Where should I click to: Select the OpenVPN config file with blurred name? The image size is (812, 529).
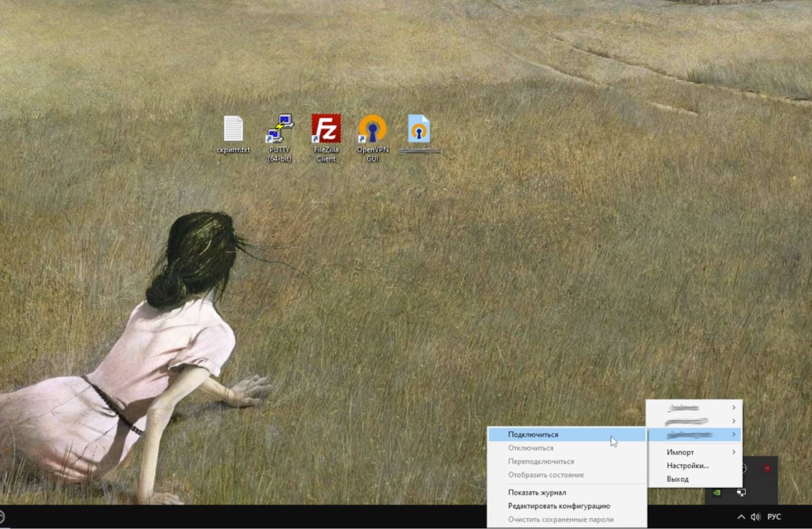tap(419, 134)
